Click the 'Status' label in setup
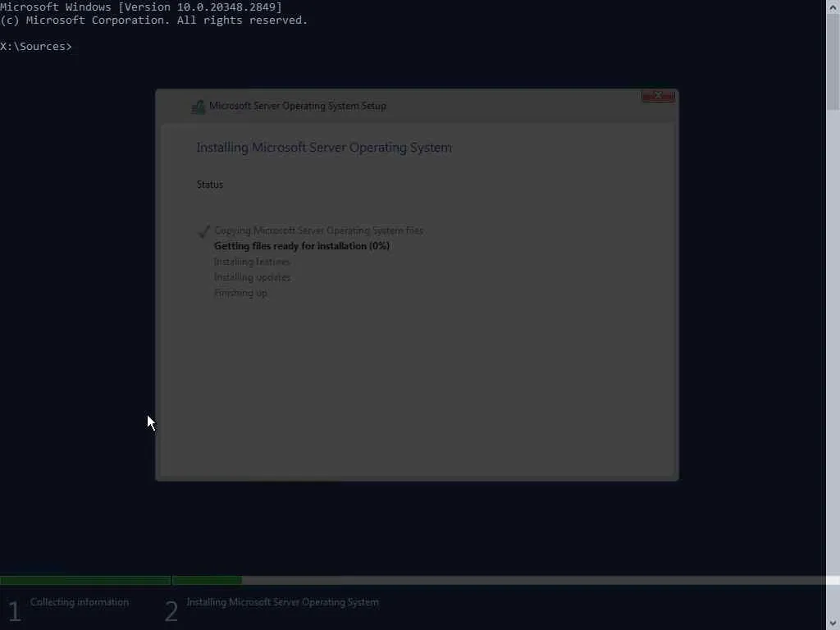 209,185
